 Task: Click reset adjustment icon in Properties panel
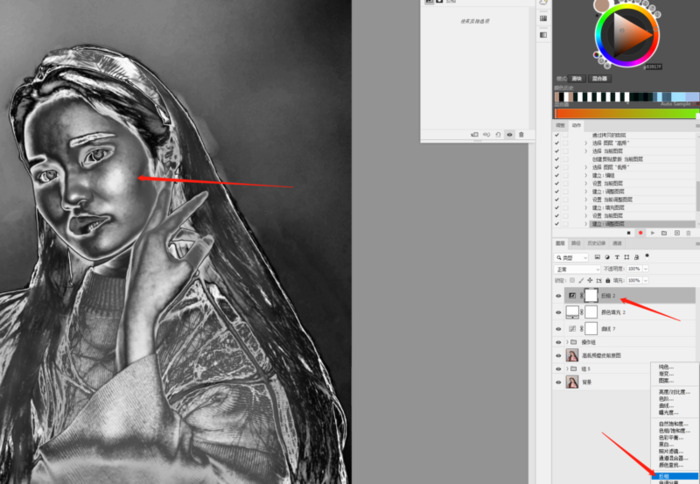click(498, 134)
